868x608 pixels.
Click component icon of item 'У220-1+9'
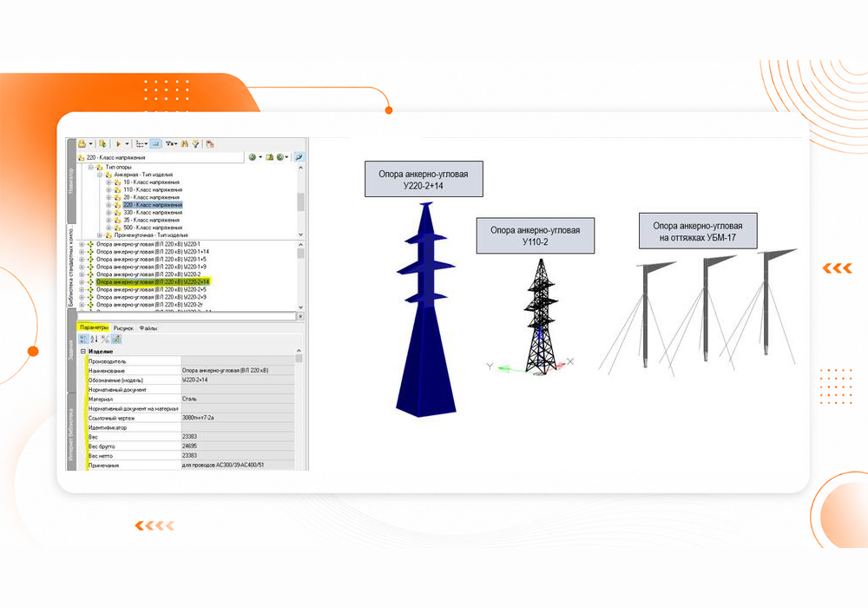tap(90, 267)
